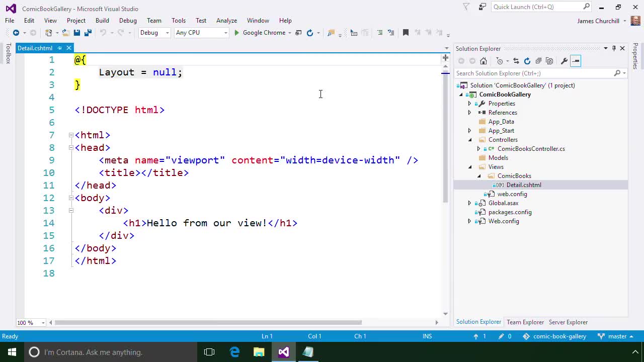The width and height of the screenshot is (644, 362).
Task: Toggle Show All Files in Solution Explorer
Action: (550, 61)
